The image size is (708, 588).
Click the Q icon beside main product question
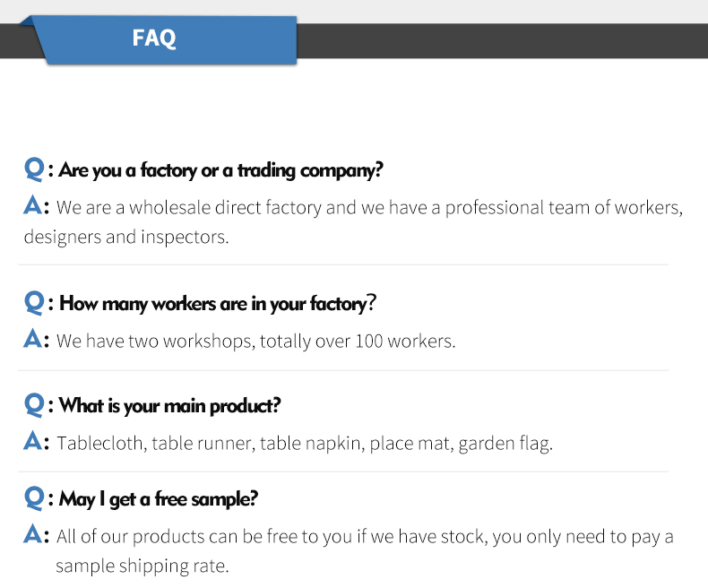34,404
